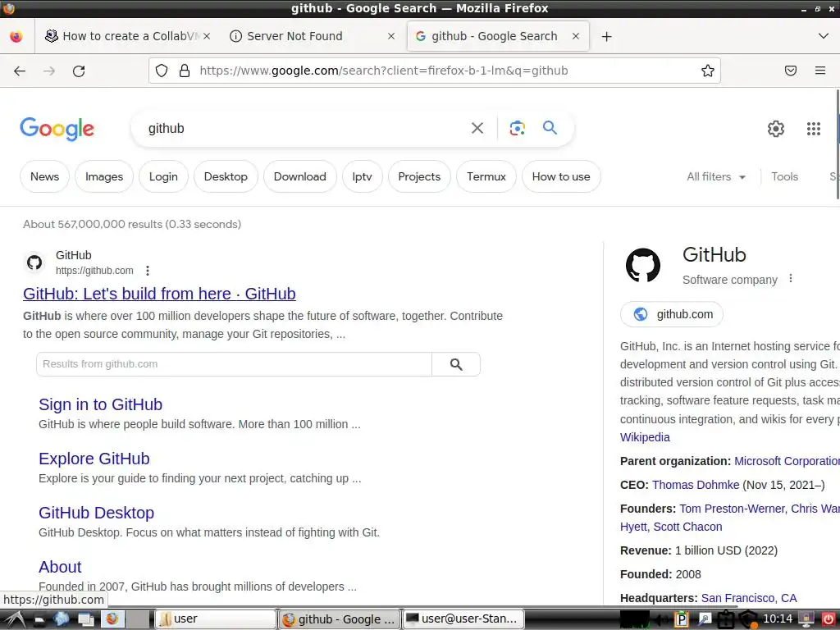
Task: Close the github - Google Search tab
Action: [x=576, y=36]
